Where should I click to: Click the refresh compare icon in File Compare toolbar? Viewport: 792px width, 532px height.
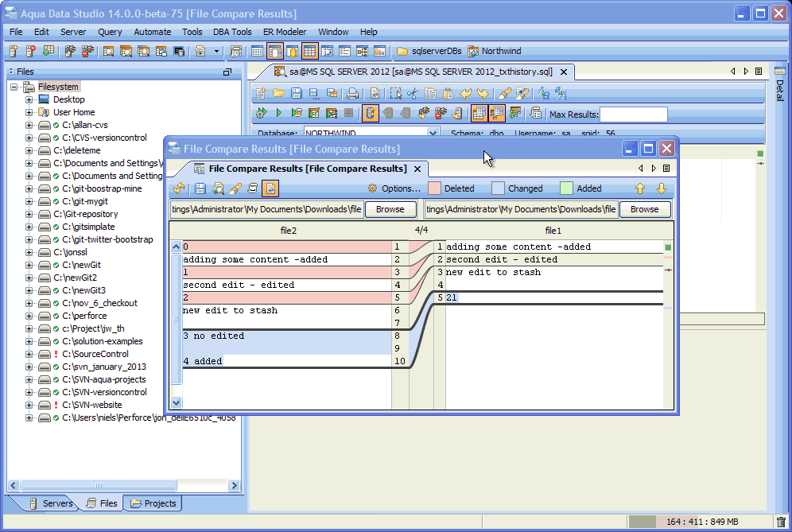179,188
